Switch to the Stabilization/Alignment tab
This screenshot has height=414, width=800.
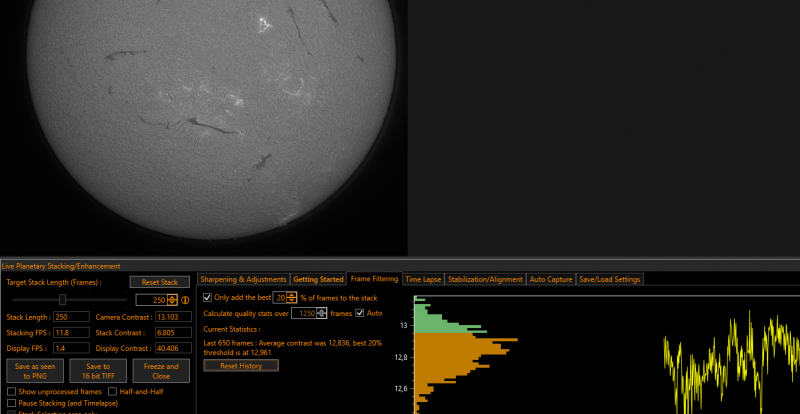pos(485,279)
